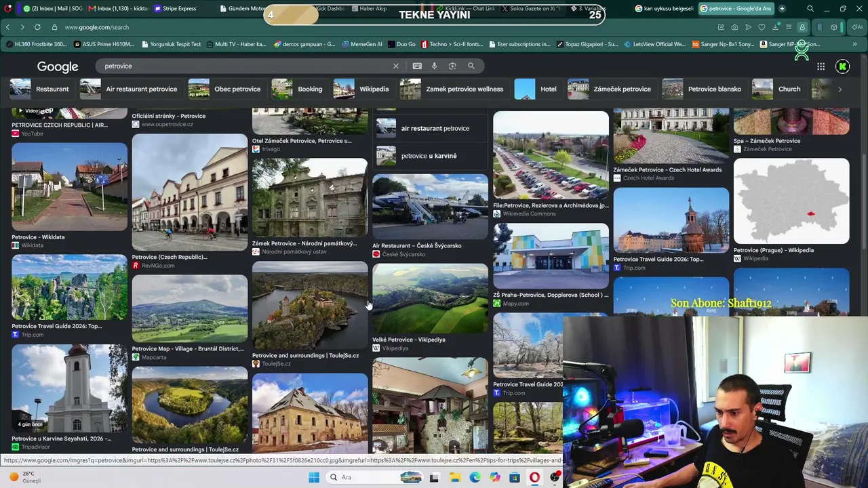Switch to Opera in the taskbar

tap(535, 477)
